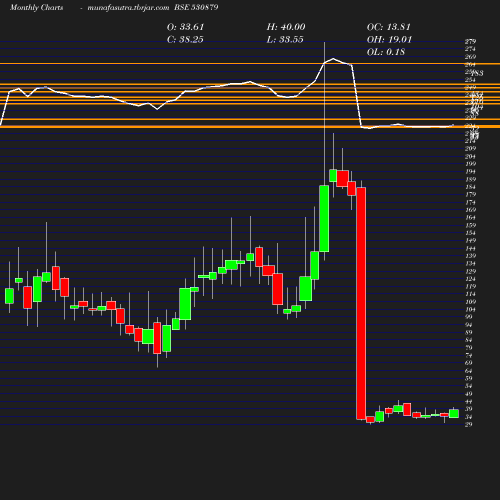Click price axis label 34
Viewport: 500px width, 500px height.
pyautogui.click(x=469, y=417)
